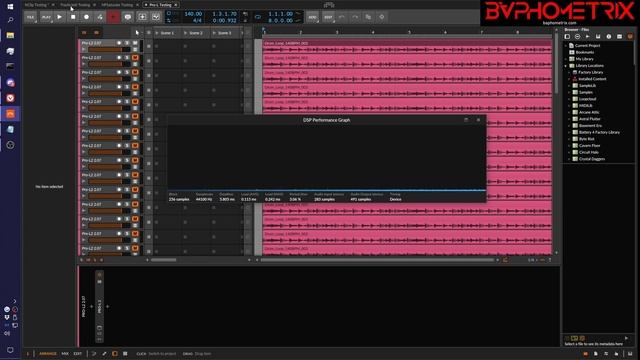
Task: Click the duplicate icon next to redo
Action: (368, 17)
